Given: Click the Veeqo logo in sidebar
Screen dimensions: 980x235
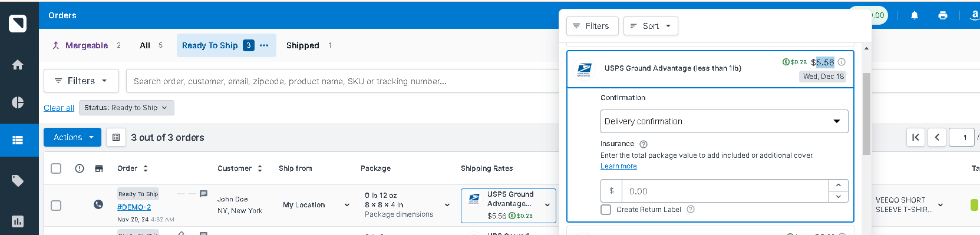Looking at the screenshot, I should pyautogui.click(x=18, y=23).
